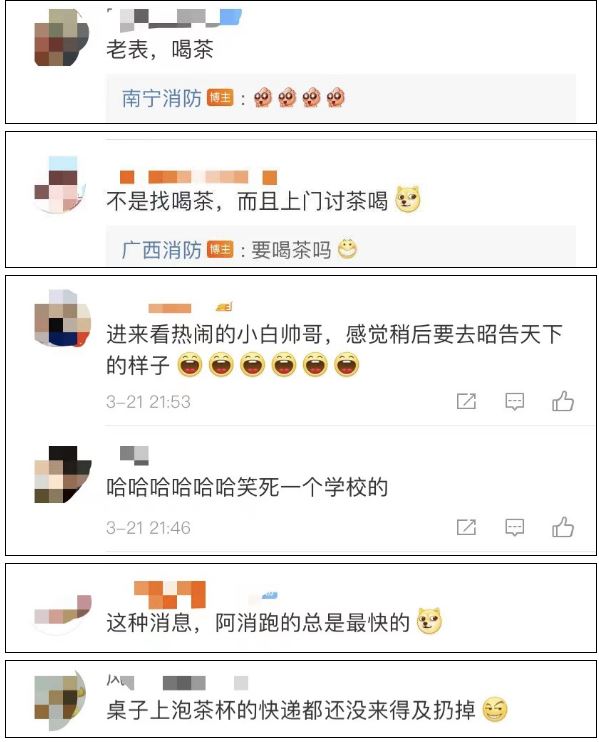Share the 3-21 21:53 comment

466,402
